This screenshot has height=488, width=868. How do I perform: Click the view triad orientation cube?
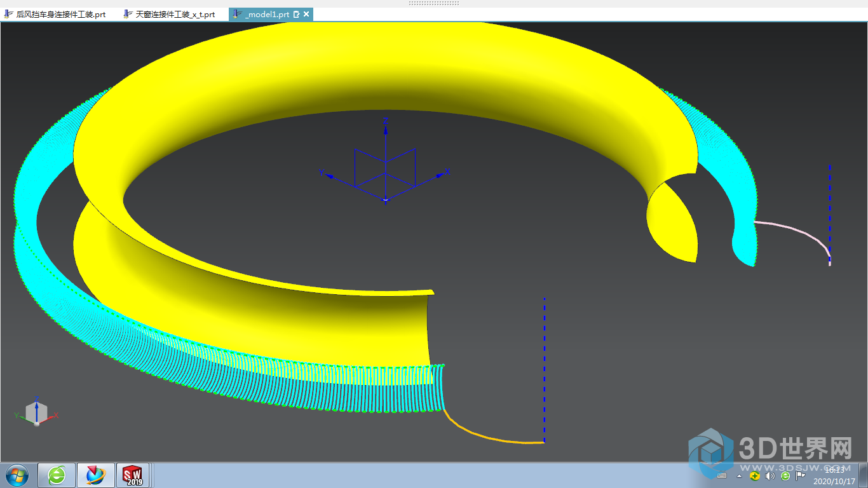[36, 412]
